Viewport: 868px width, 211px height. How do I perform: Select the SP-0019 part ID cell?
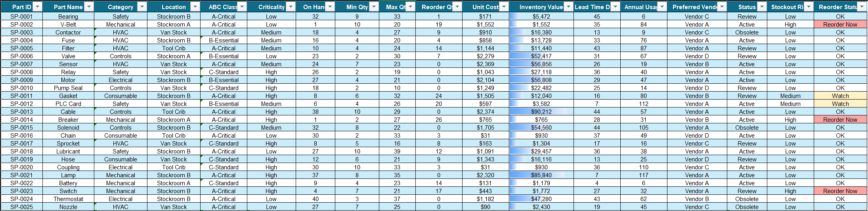click(21, 159)
